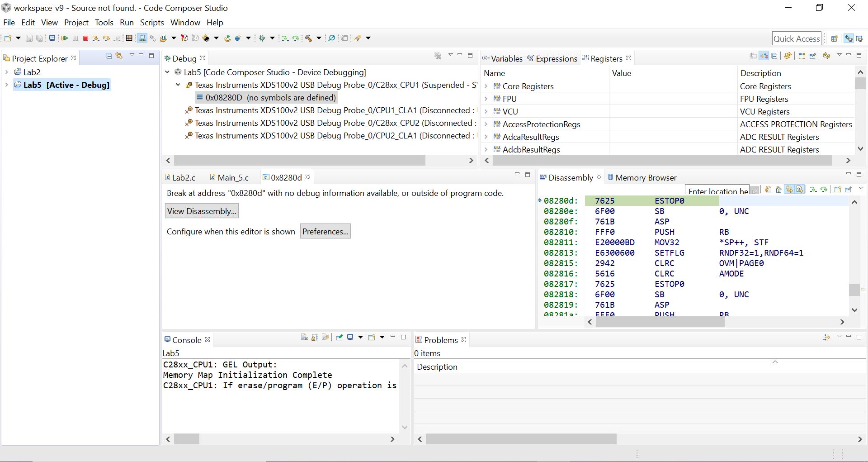Screen dimensions: 868x462
Task: Open the dropdown arrow beside Build hammer
Action: click(319, 38)
